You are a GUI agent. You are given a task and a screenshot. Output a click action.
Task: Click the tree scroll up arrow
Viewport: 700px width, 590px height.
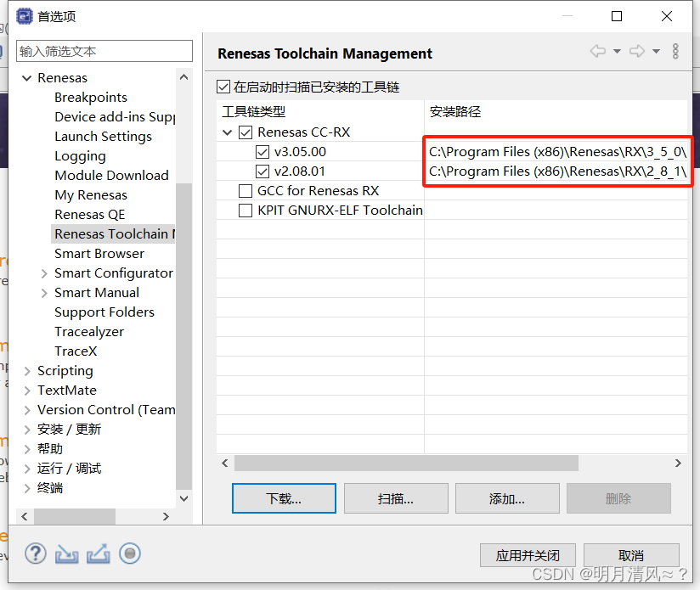pyautogui.click(x=184, y=77)
